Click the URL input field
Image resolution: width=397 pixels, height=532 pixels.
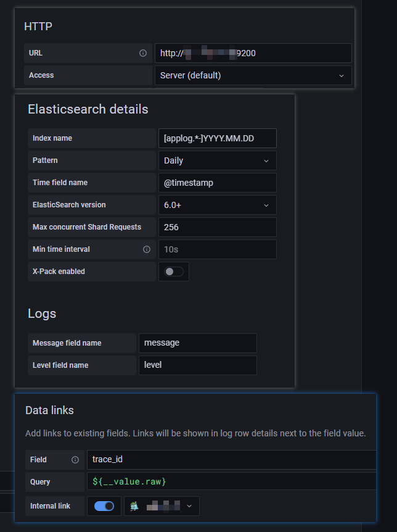[x=253, y=53]
